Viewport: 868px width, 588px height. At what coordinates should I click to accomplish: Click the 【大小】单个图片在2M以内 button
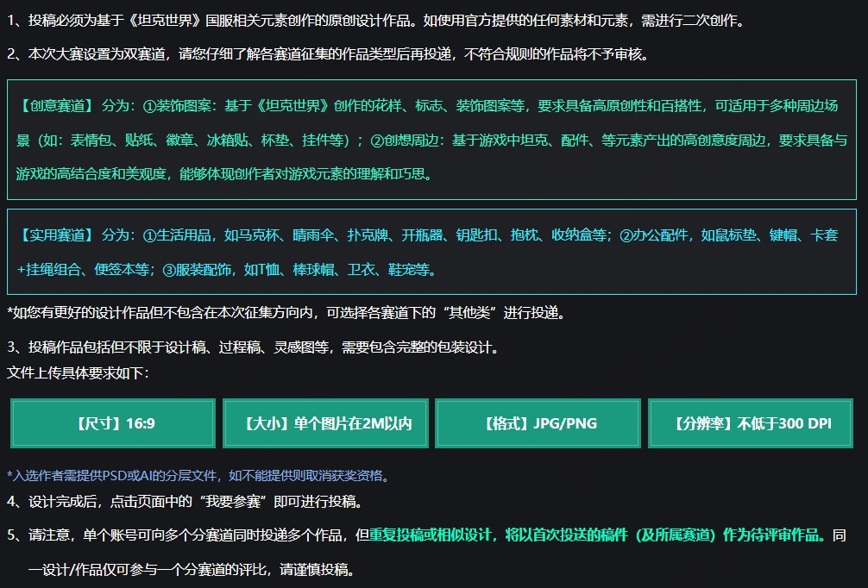(325, 423)
